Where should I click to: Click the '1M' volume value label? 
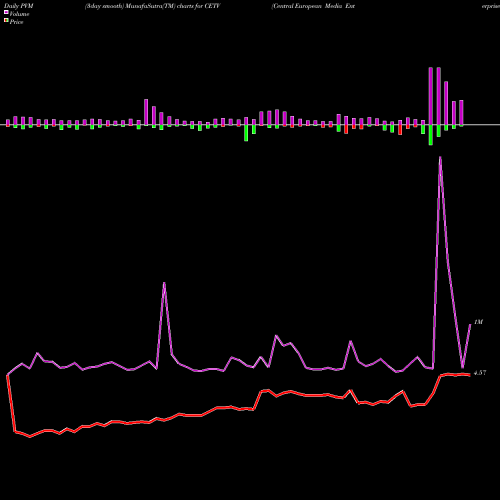click(x=478, y=322)
